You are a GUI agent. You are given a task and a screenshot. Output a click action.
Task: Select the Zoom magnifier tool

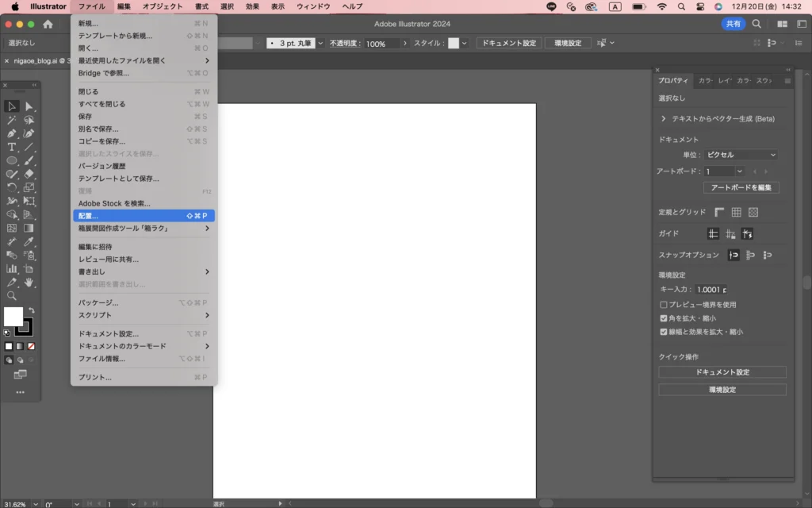click(12, 295)
